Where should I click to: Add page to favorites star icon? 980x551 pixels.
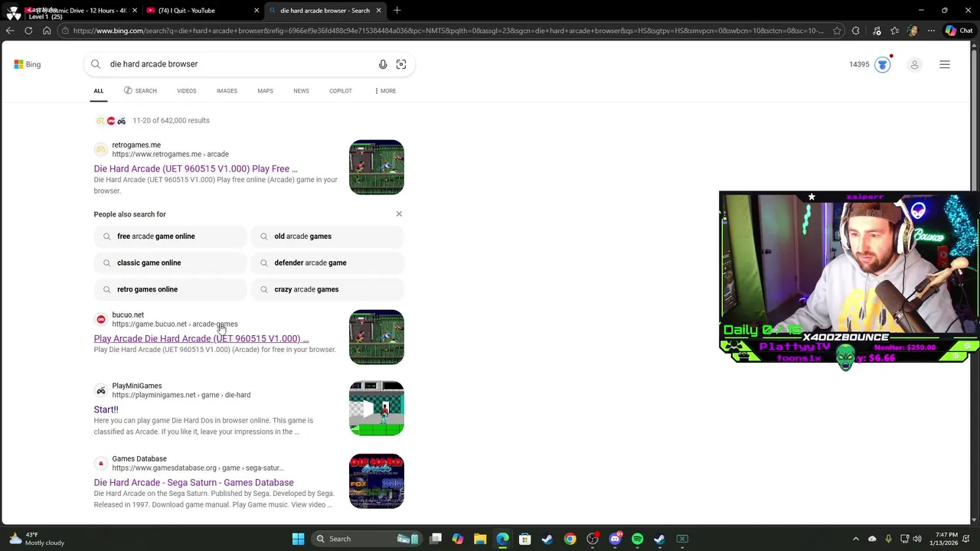tap(837, 31)
